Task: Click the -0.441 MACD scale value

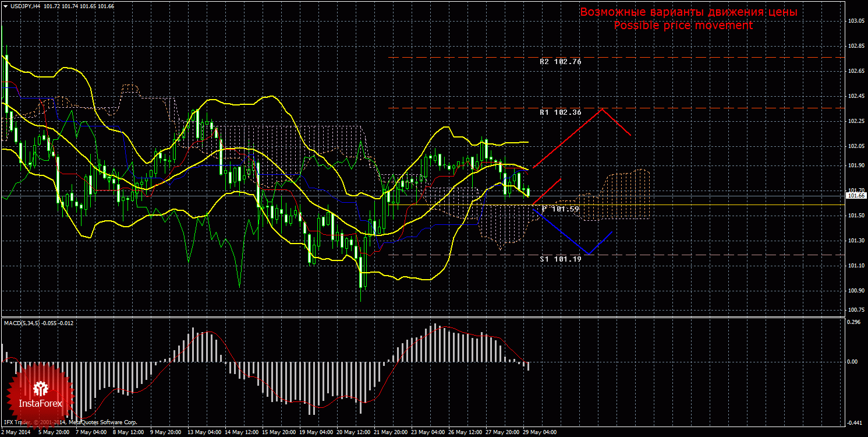Action: [x=855, y=423]
